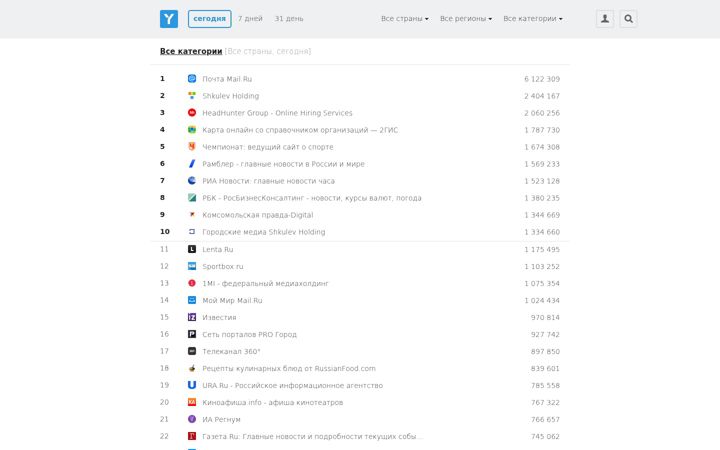Click the Все категории heading link
This screenshot has width=720, height=450.
(191, 51)
